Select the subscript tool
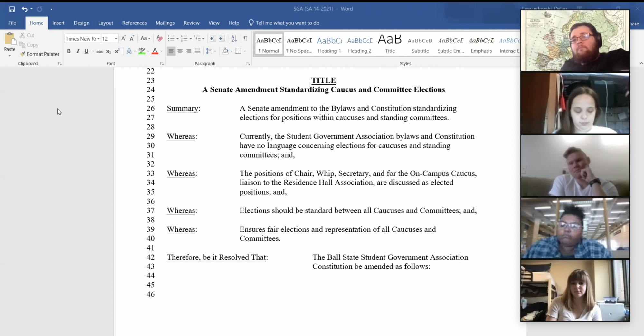Image resolution: width=644 pixels, height=336 pixels. (108, 51)
